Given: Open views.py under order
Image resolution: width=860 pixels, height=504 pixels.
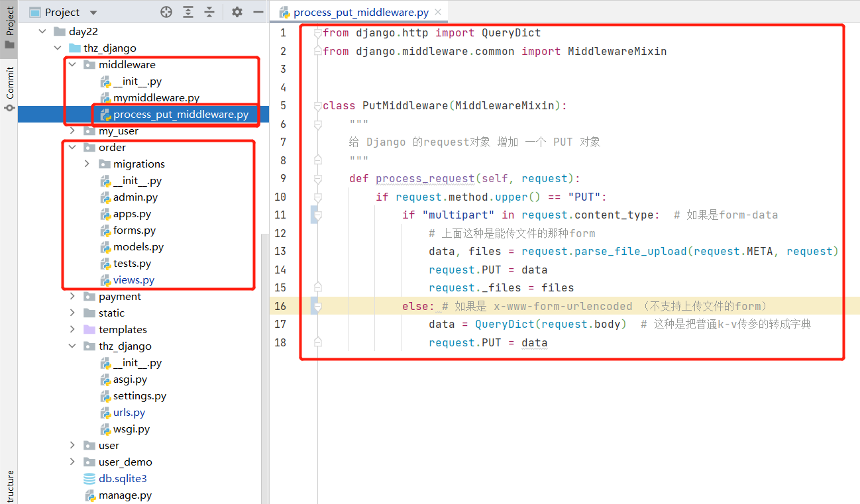Looking at the screenshot, I should [134, 279].
